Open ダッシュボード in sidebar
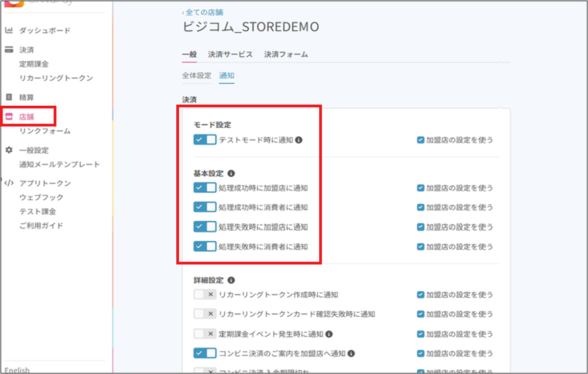Image resolution: width=588 pixels, height=374 pixels. 45,30
